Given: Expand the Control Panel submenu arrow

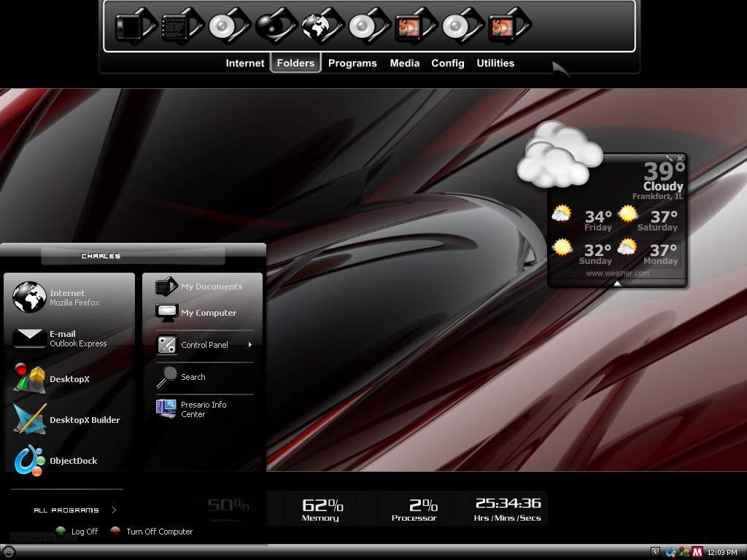Looking at the screenshot, I should 250,344.
